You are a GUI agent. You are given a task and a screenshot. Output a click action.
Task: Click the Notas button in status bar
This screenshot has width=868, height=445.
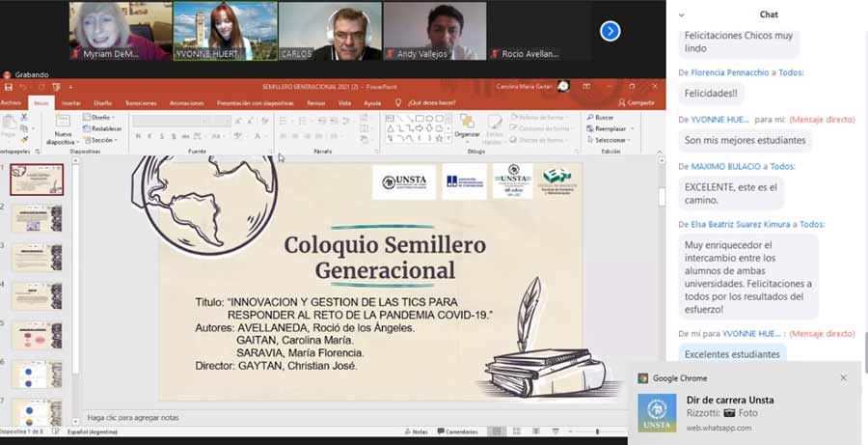click(416, 431)
